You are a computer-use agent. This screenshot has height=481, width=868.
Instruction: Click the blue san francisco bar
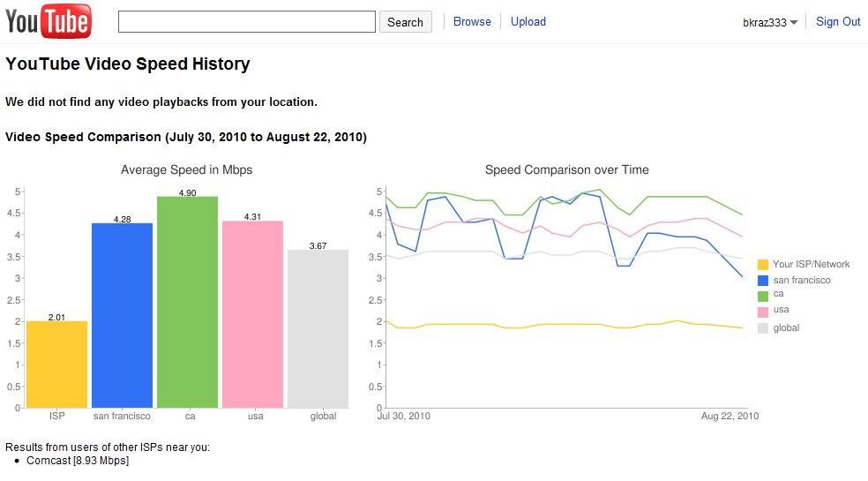123,315
